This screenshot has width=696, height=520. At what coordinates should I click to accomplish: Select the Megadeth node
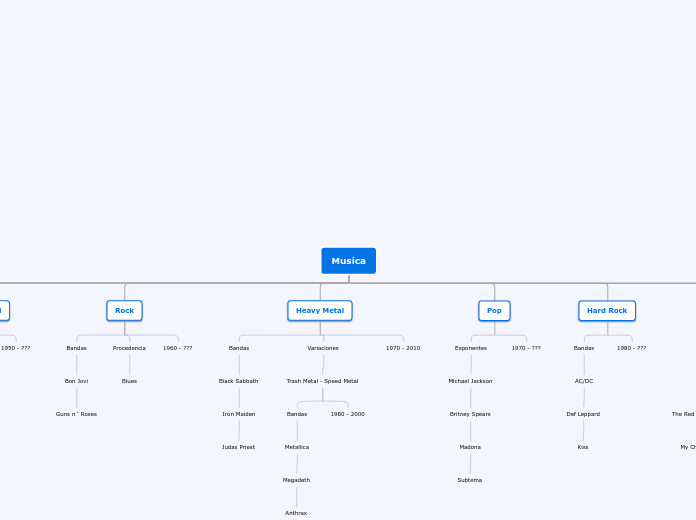[297, 480]
